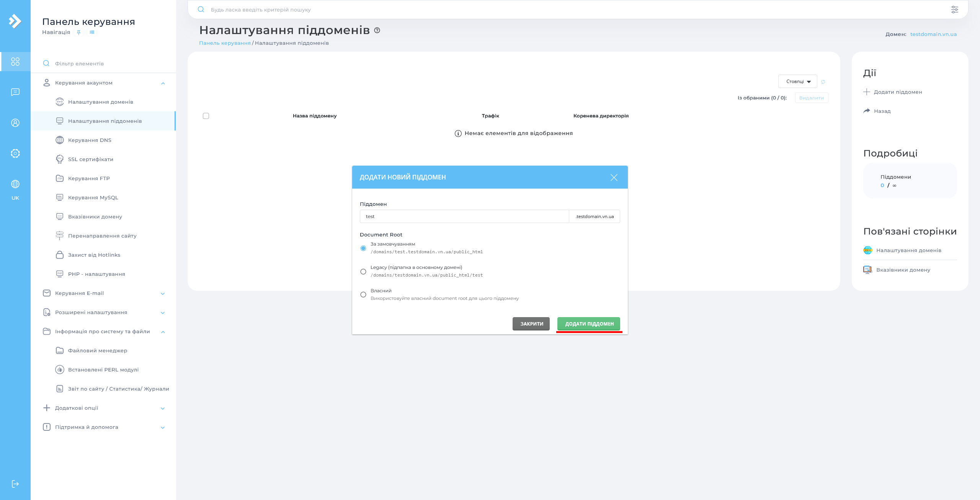This screenshot has height=500, width=980.
Task: Open the settings gear icon in the sidebar
Action: [x=15, y=153]
